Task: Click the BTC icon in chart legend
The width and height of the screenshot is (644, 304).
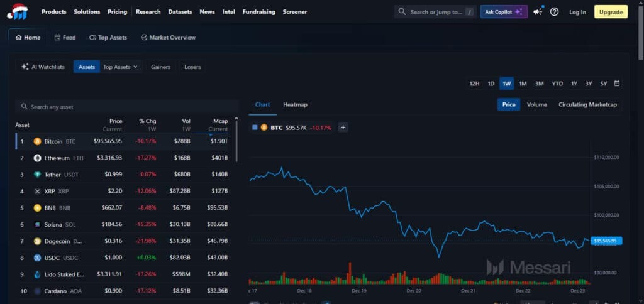Action: coord(264,128)
